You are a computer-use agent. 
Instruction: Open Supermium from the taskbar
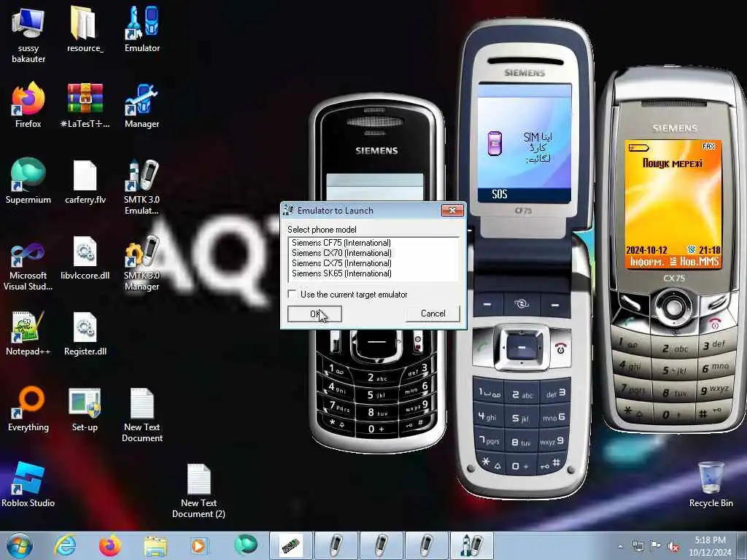tap(245, 545)
